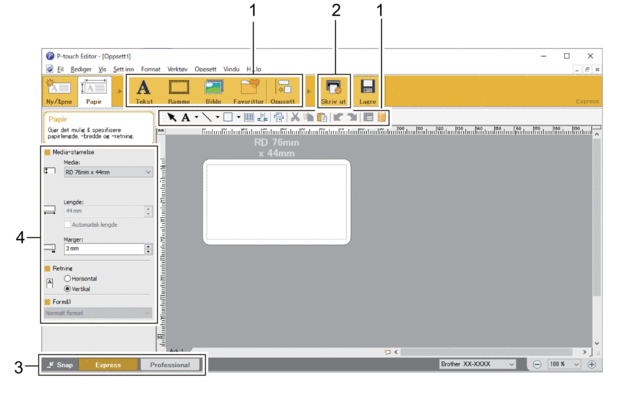
Task: Open the Verktøy menu
Action: (x=177, y=69)
